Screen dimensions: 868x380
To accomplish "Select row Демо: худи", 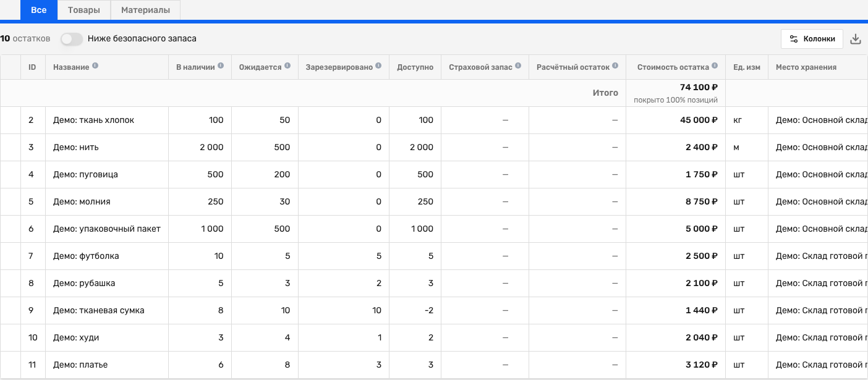I will tap(434, 337).
